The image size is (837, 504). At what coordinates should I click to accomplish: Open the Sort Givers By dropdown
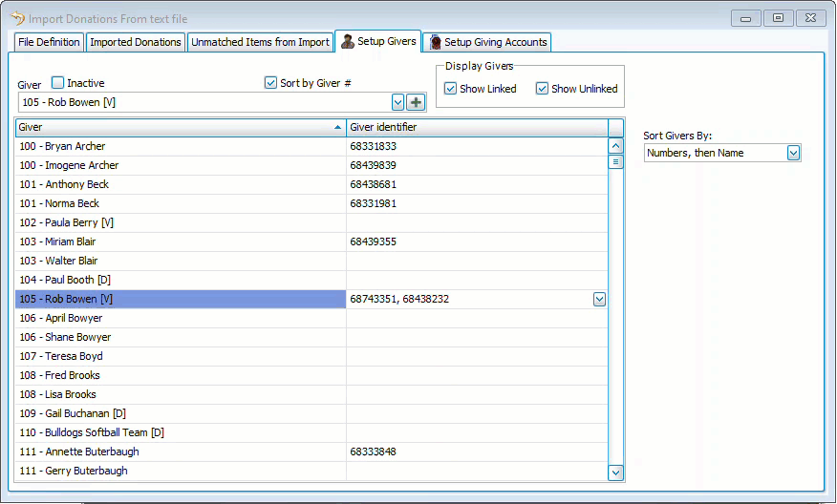(793, 153)
